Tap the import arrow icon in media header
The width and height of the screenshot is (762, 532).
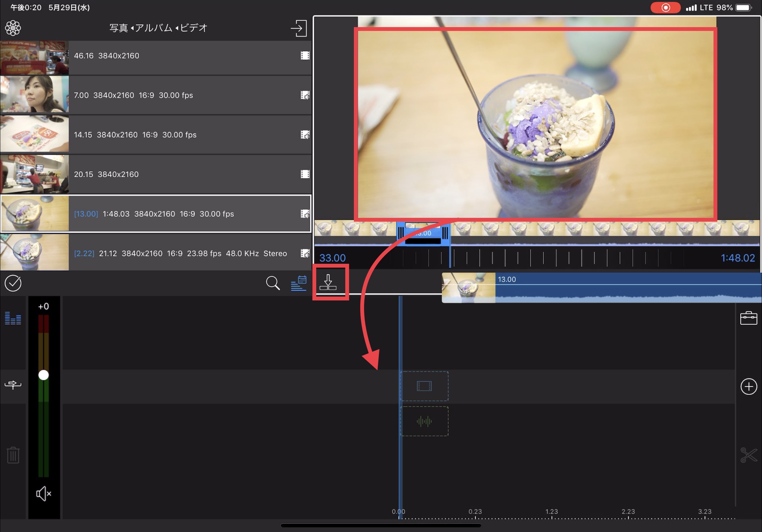tap(299, 28)
